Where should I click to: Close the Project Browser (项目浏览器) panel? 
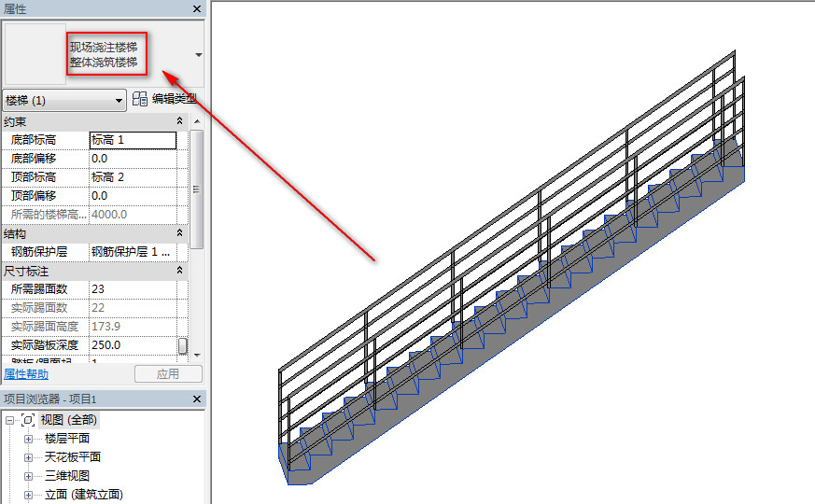point(196,399)
